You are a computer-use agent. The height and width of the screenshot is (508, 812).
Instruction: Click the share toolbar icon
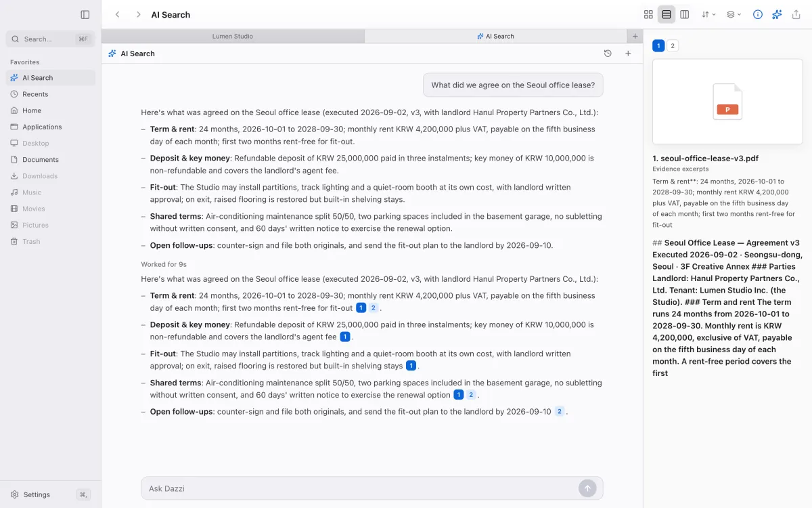click(x=796, y=14)
